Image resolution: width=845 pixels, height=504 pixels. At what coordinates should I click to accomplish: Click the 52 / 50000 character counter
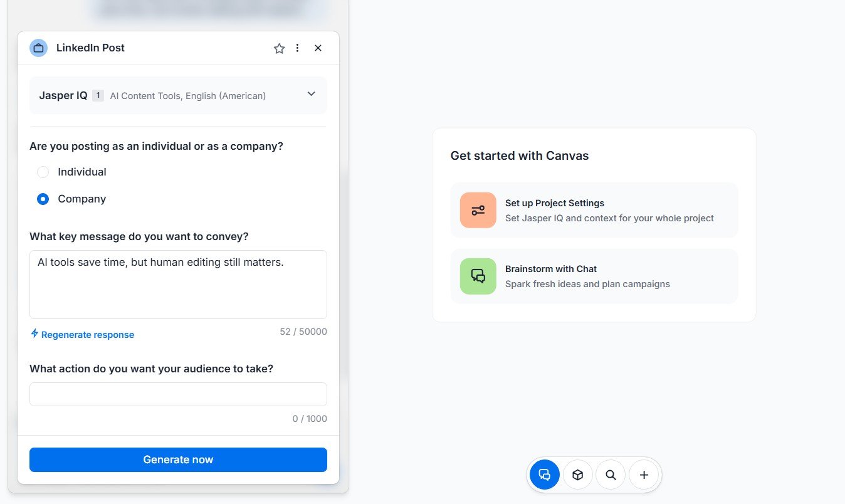point(303,332)
